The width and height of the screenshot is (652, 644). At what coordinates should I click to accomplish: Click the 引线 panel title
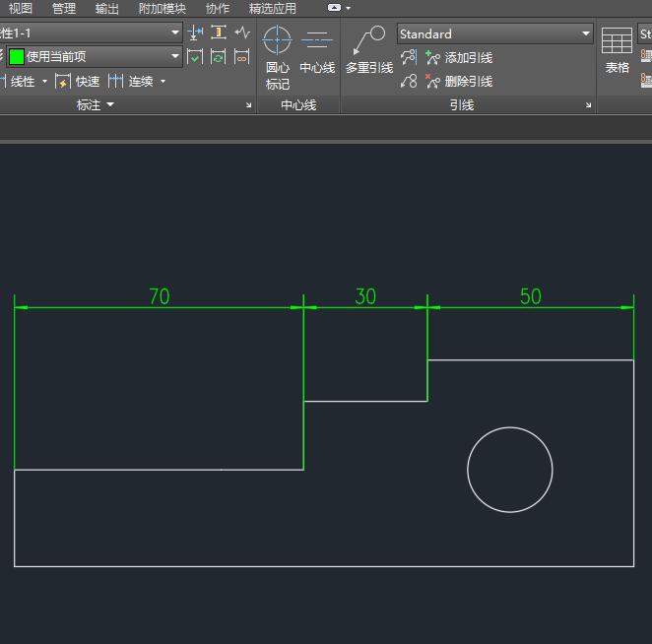(x=462, y=104)
